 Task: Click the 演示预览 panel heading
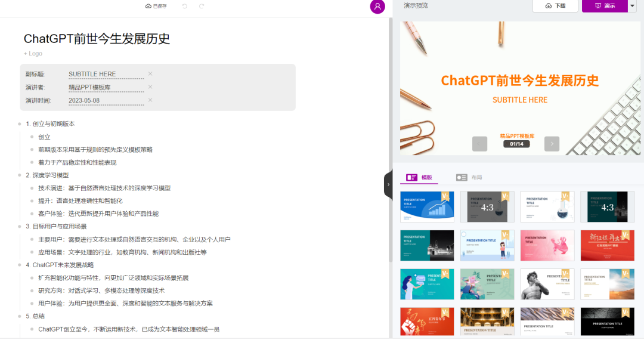point(416,6)
